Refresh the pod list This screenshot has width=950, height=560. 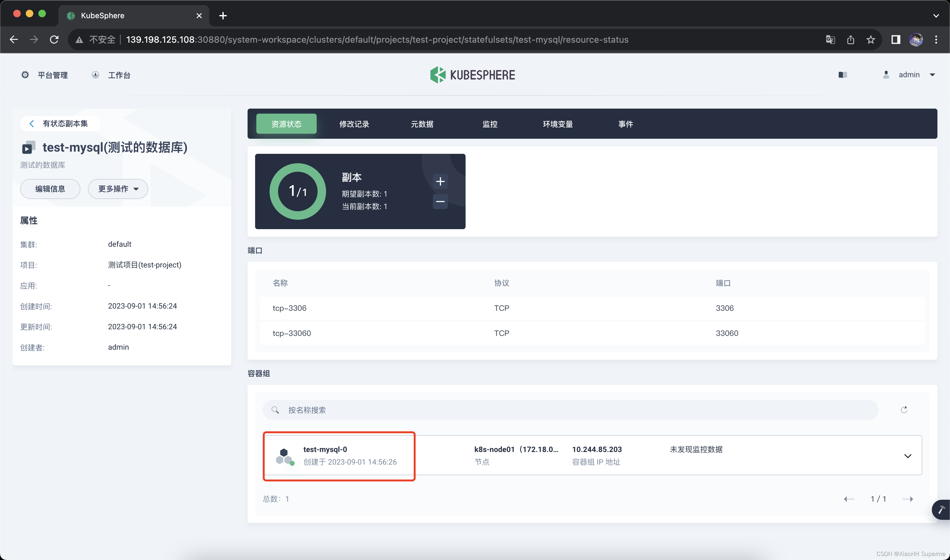pos(904,410)
